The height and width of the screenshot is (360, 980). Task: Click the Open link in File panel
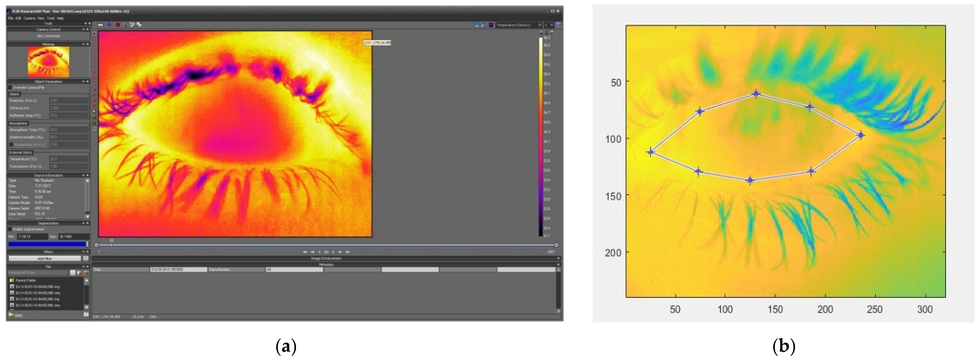click(18, 315)
